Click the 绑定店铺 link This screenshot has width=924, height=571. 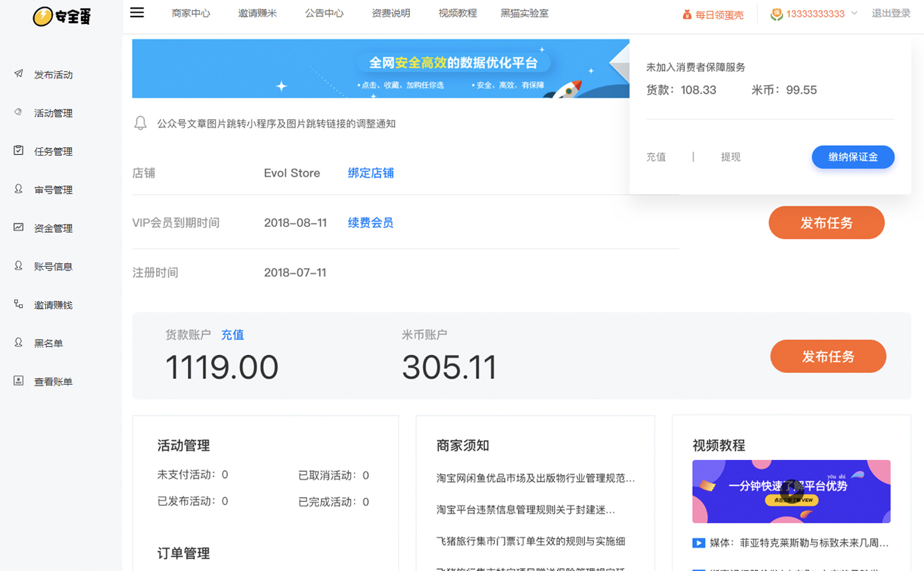pyautogui.click(x=371, y=173)
